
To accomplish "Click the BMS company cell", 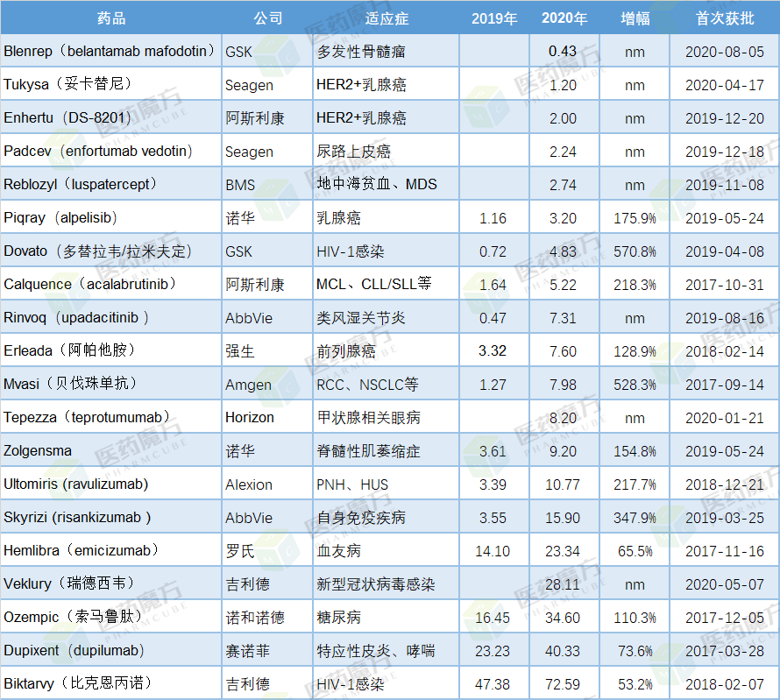I will (x=267, y=184).
